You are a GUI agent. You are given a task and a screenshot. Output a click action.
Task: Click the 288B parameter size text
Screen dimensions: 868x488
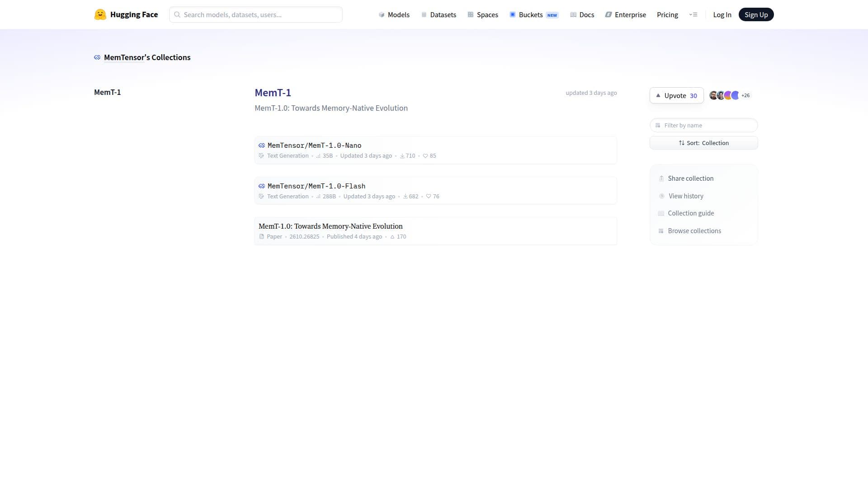(x=329, y=197)
